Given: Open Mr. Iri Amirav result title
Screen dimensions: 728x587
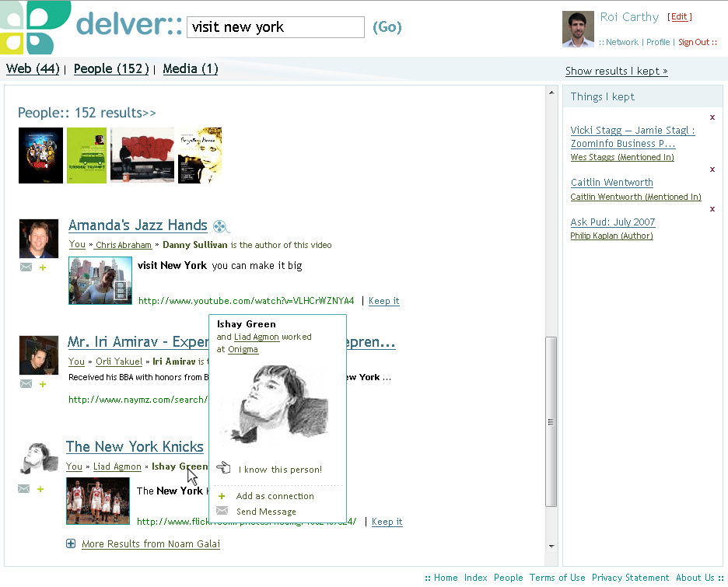Looking at the screenshot, I should (x=138, y=341).
